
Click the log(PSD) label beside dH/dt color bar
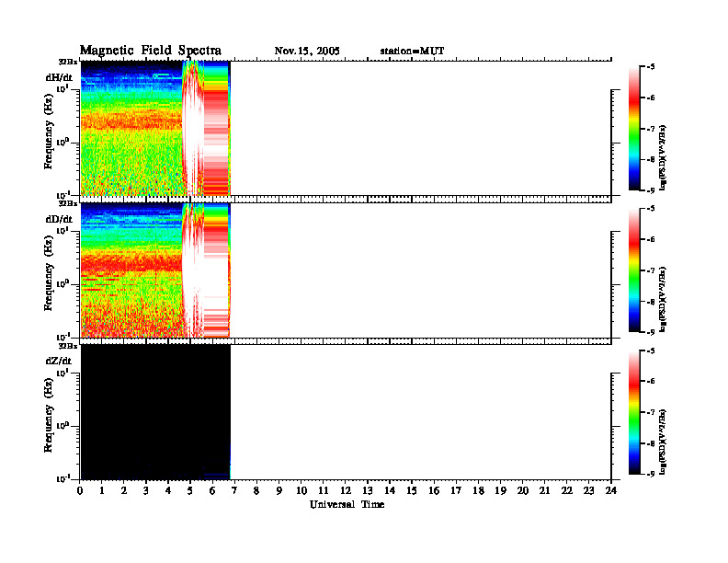point(664,157)
